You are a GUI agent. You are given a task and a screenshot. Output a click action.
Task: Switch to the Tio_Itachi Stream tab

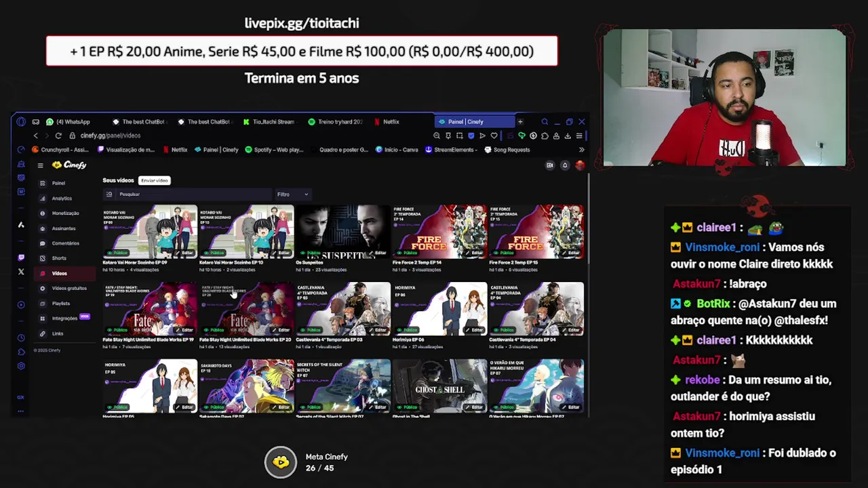click(x=273, y=122)
